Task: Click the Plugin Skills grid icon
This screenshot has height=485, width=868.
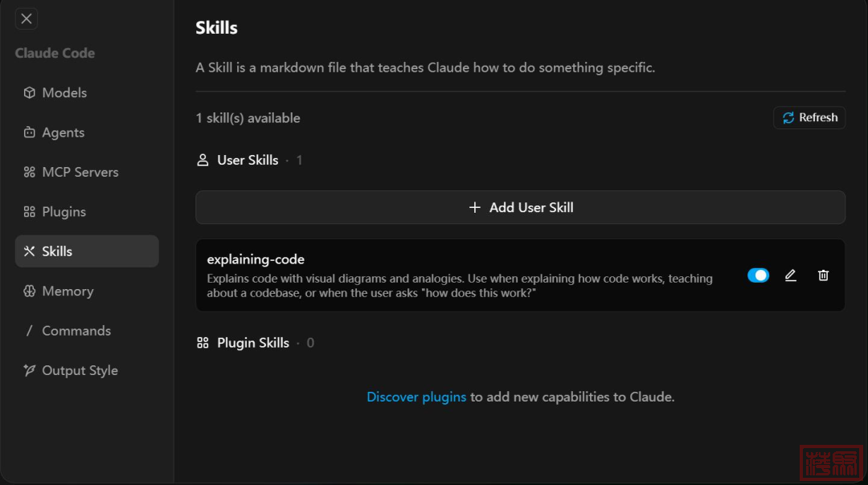Action: 203,343
